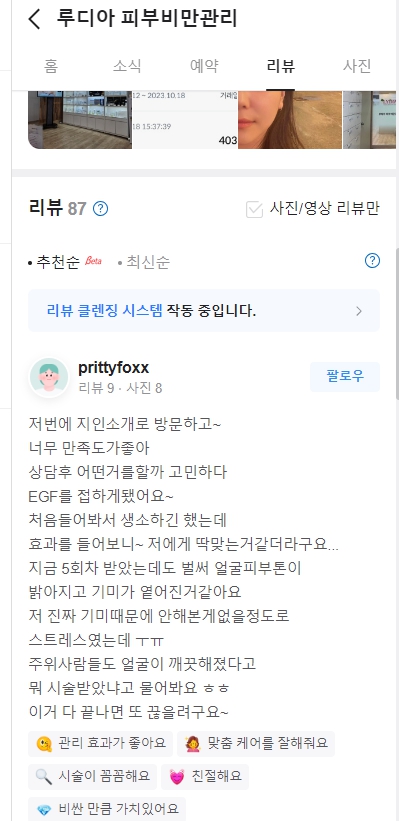
Task: Enable the 사진/영상 리뷰만 checkbox
Action: 254,209
